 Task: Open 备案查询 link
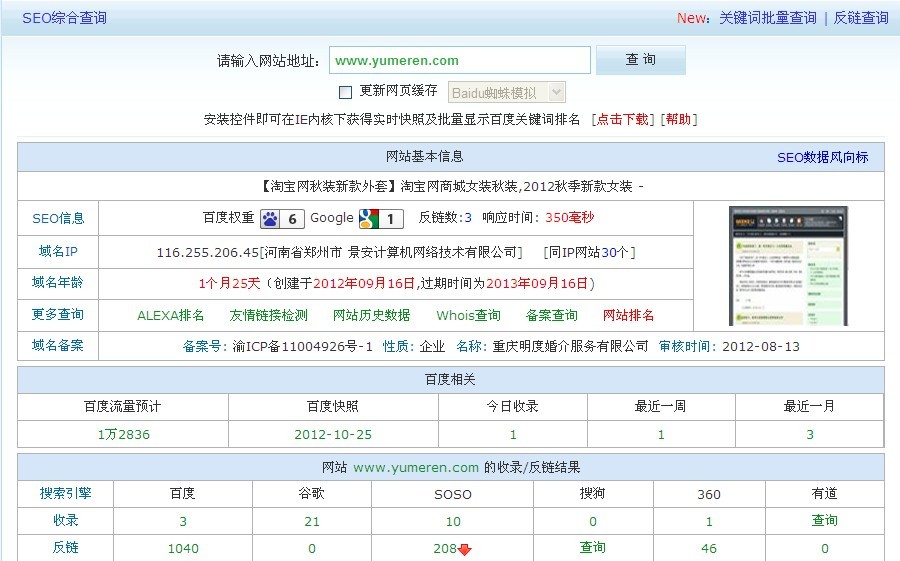point(552,315)
